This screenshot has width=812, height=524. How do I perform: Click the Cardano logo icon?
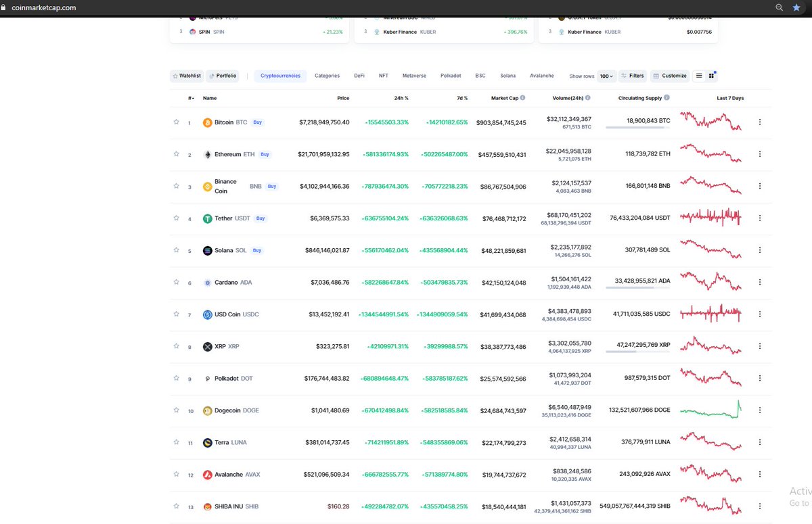coord(208,283)
